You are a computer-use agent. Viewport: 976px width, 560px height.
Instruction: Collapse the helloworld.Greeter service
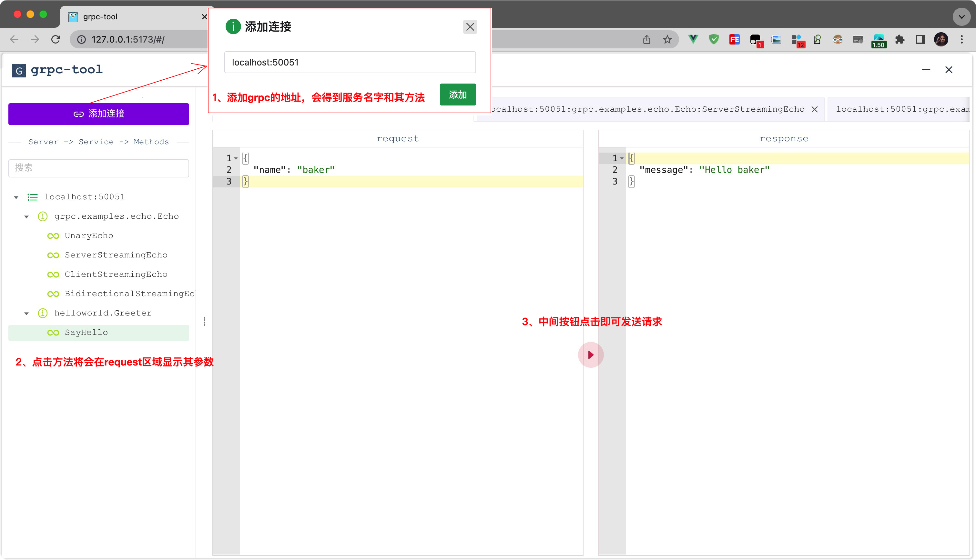click(x=26, y=314)
